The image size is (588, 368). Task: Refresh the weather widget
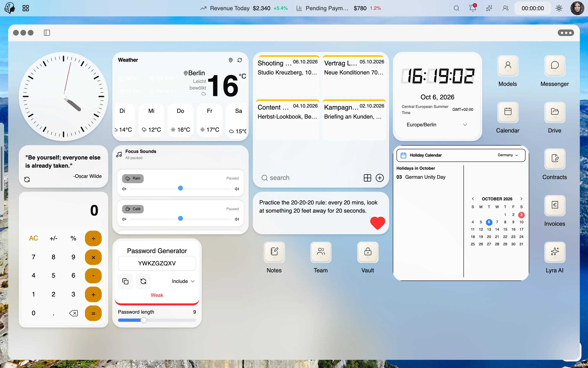pyautogui.click(x=239, y=60)
